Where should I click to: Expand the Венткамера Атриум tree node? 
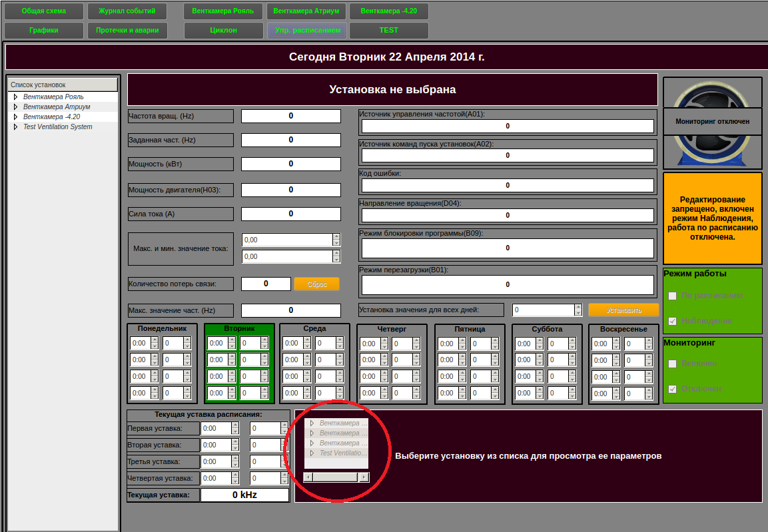pyautogui.click(x=15, y=107)
